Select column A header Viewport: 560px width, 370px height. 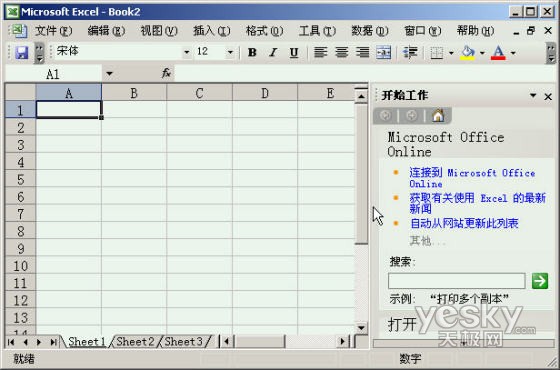(x=69, y=93)
